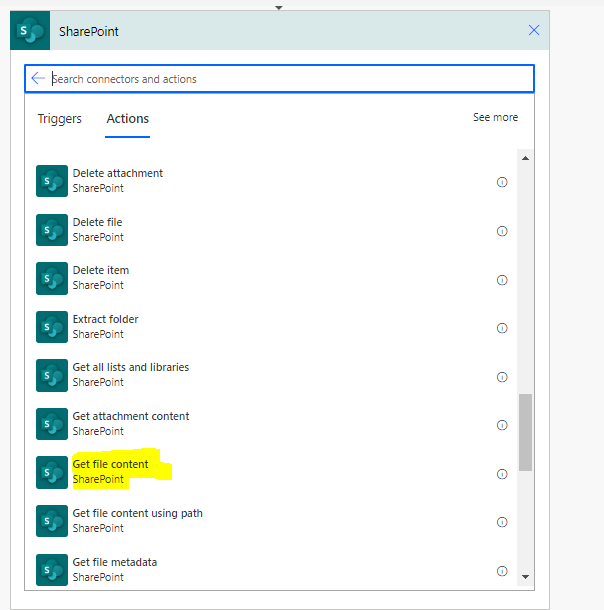This screenshot has width=604, height=610.
Task: Click info icon for Get file content
Action: 502,474
